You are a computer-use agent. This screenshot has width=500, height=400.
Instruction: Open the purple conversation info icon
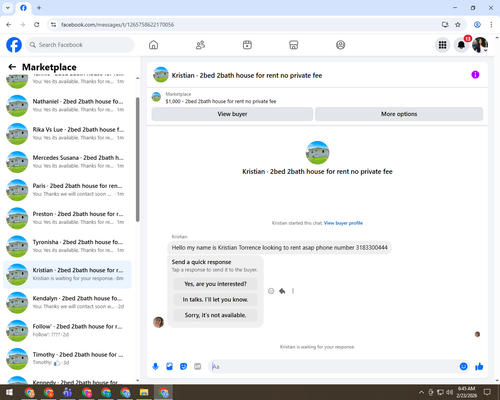pyautogui.click(x=475, y=75)
